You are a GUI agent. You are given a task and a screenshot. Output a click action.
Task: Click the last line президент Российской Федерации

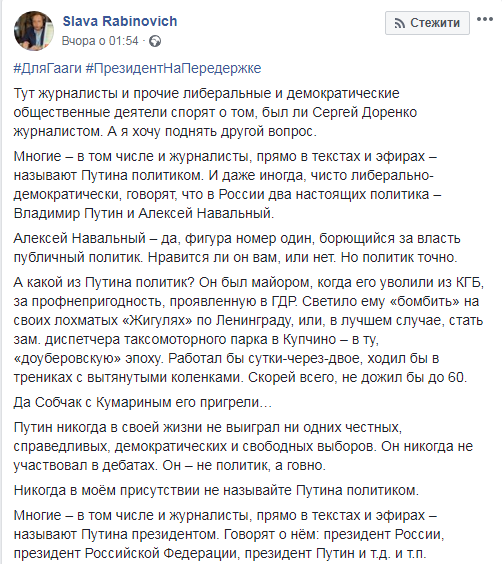pos(220,553)
